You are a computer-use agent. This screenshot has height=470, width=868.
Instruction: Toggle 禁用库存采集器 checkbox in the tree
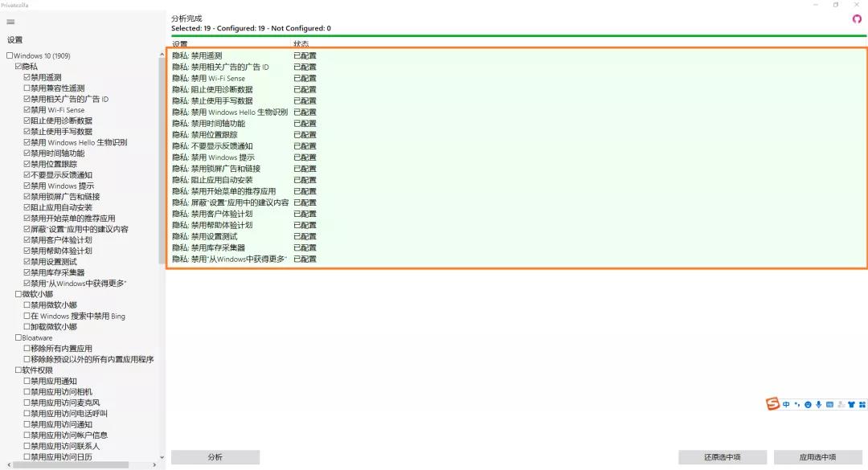(x=27, y=272)
